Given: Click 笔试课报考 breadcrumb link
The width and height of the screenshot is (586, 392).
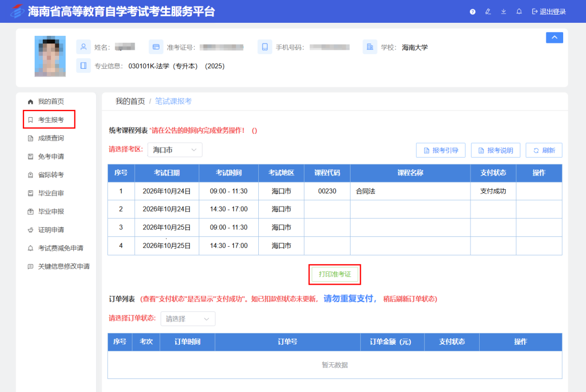Looking at the screenshot, I should point(174,101).
